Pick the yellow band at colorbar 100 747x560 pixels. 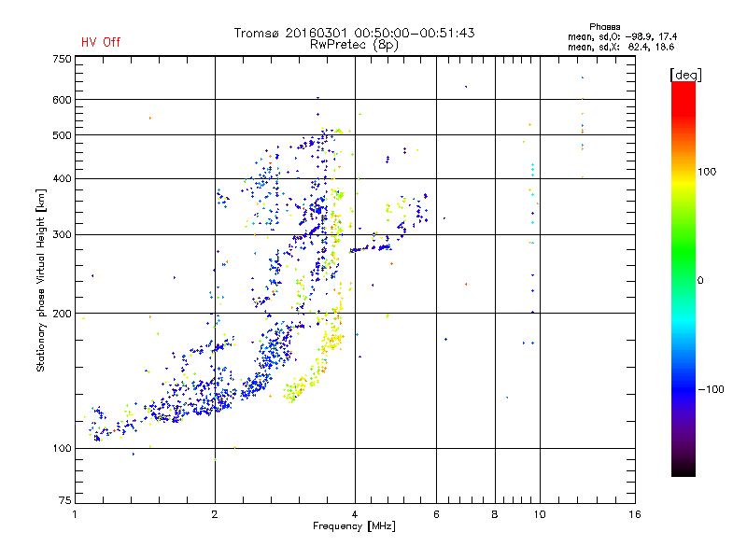(x=683, y=172)
